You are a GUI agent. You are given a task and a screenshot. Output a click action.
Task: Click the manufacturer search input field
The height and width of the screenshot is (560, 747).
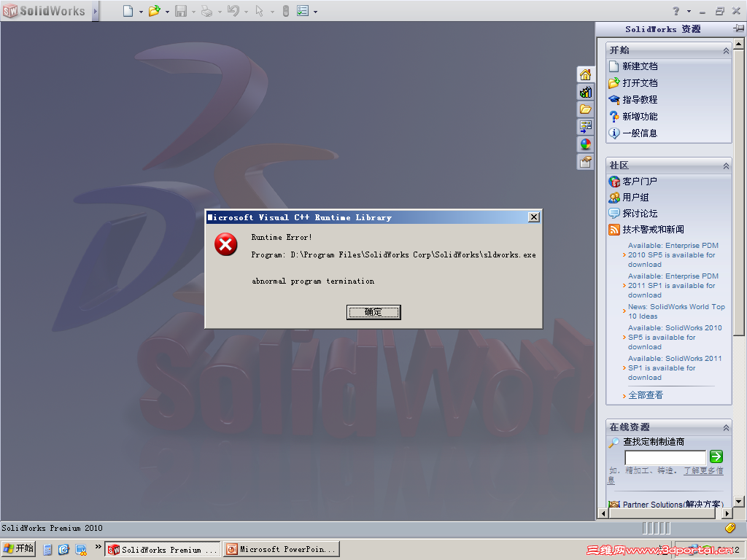pyautogui.click(x=665, y=457)
